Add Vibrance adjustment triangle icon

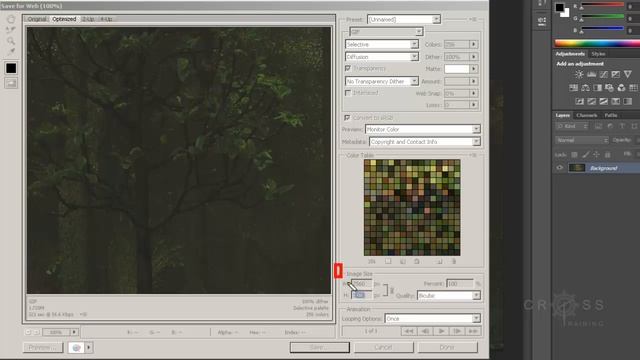pyautogui.click(x=628, y=74)
